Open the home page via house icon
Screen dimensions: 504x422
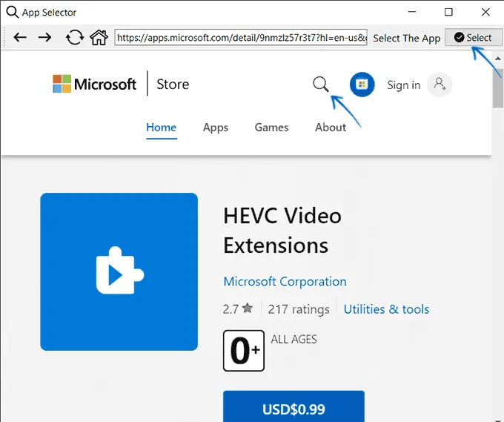click(98, 37)
